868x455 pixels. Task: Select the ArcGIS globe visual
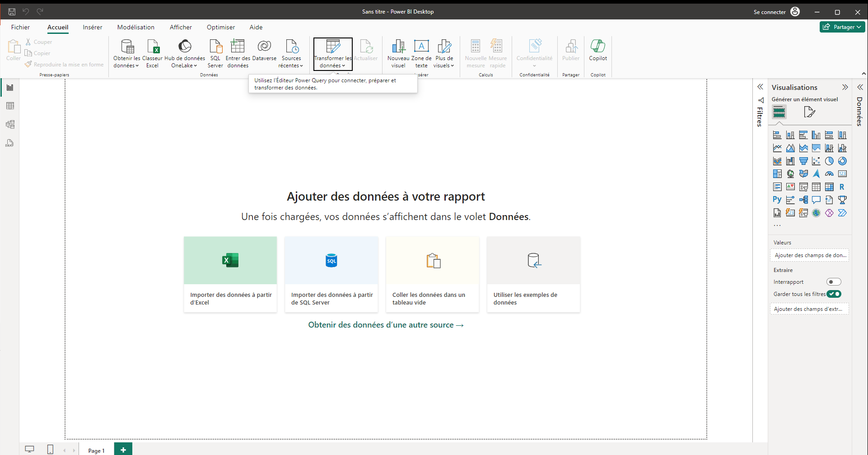pyautogui.click(x=816, y=213)
